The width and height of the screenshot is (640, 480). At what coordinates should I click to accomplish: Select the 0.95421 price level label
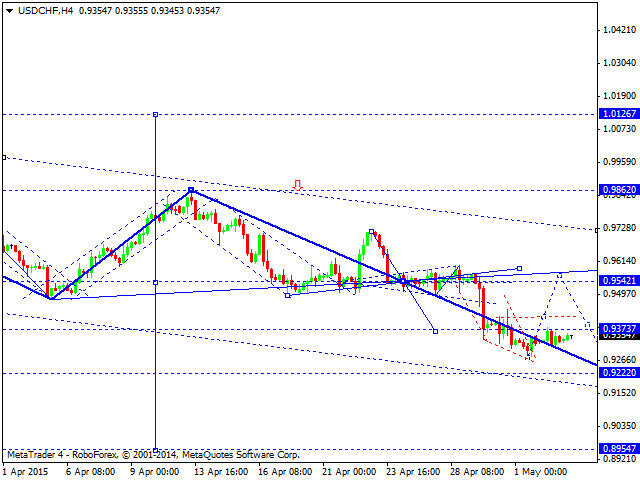(x=619, y=280)
